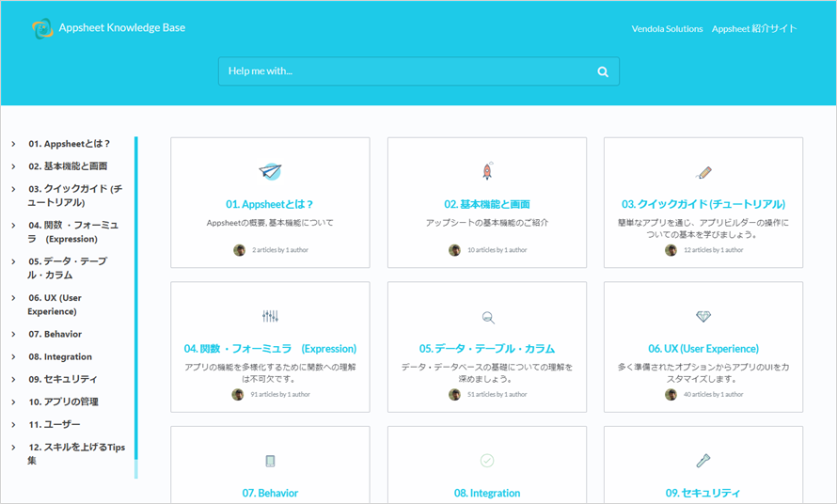Click the sidebar vertical scrollbar

click(x=136, y=307)
